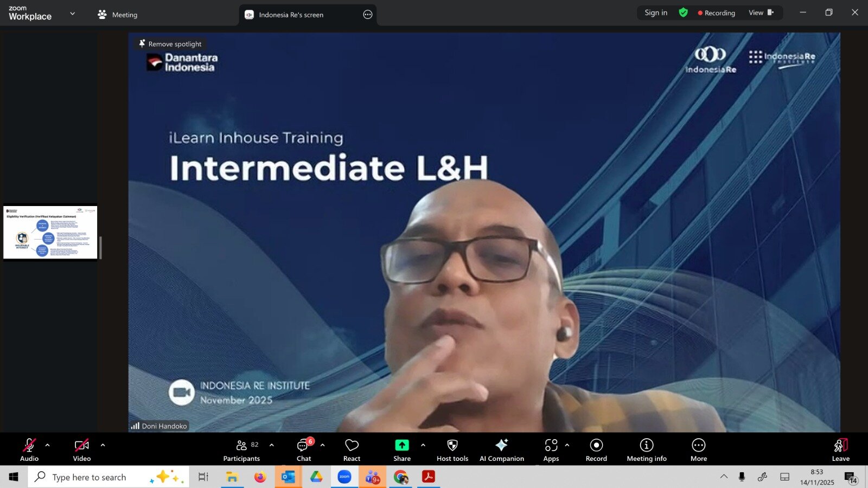Screen dimensions: 868x488
Task: Switch to the Meeting tab
Action: coord(118,15)
